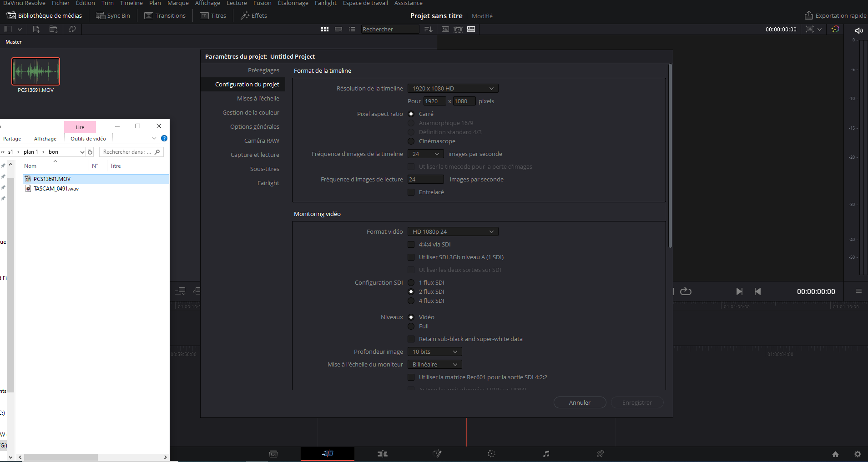Switch media pool to list view
This screenshot has width=868, height=462.
[352, 29]
